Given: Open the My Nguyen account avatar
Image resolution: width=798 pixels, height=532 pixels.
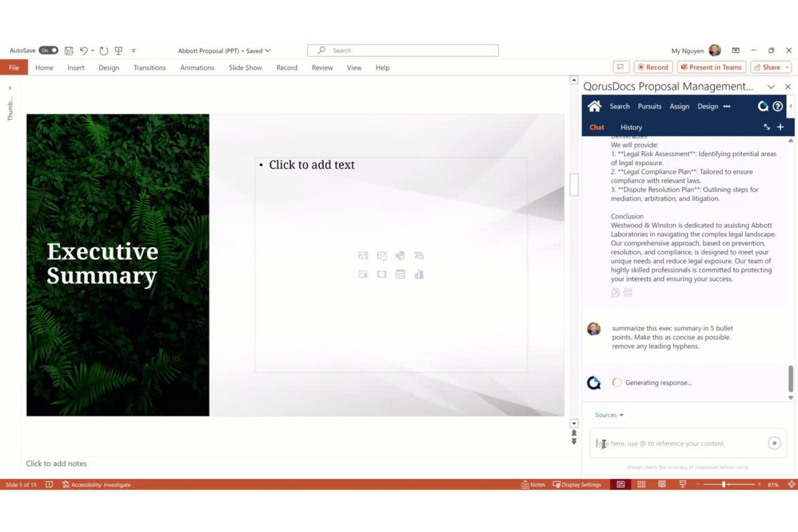Looking at the screenshot, I should (715, 51).
